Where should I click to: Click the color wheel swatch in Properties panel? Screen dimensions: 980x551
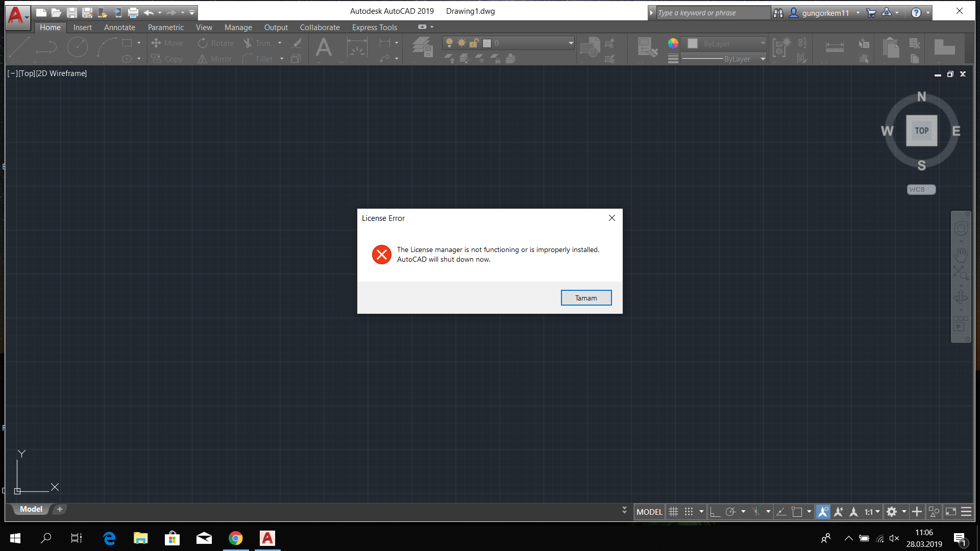673,43
